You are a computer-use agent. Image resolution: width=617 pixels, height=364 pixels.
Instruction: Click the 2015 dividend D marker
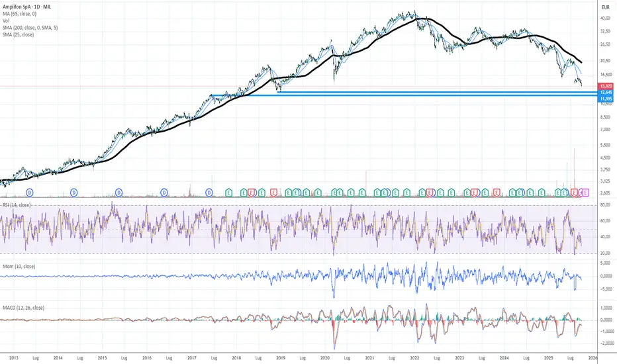tap(119, 193)
